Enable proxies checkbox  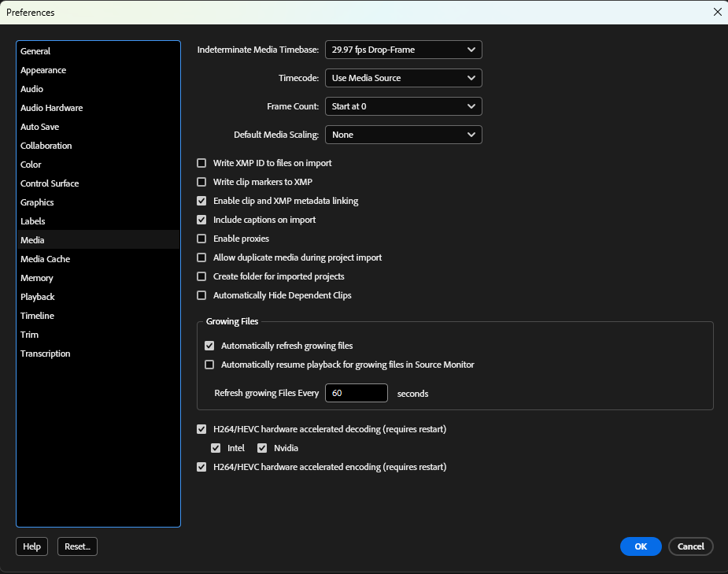(x=201, y=239)
